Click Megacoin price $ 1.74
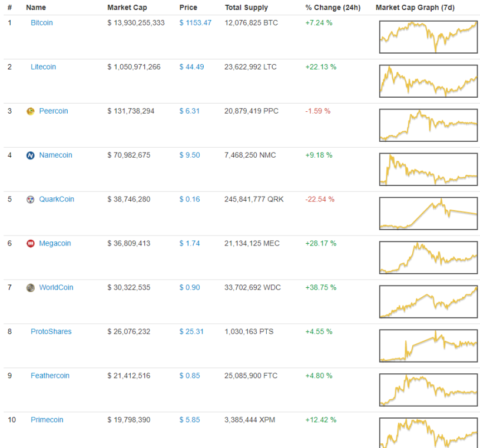The width and height of the screenshot is (480, 448). click(190, 243)
